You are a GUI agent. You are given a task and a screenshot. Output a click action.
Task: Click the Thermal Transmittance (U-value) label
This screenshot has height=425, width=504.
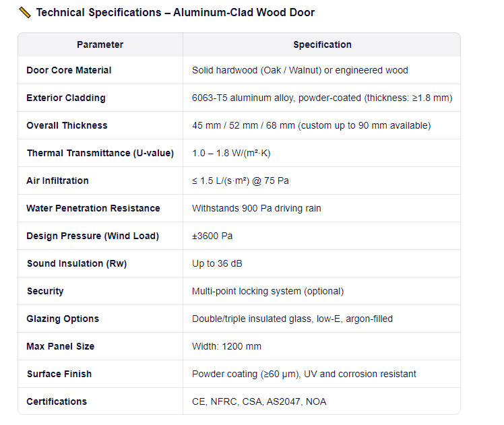[100, 154]
